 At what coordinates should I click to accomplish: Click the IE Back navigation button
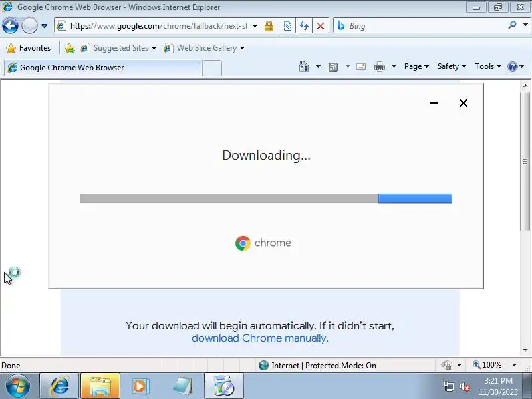tap(10, 25)
